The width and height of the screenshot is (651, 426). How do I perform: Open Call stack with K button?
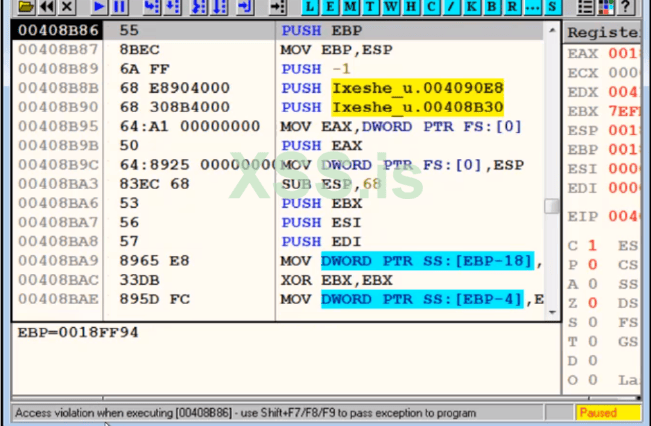click(x=472, y=7)
